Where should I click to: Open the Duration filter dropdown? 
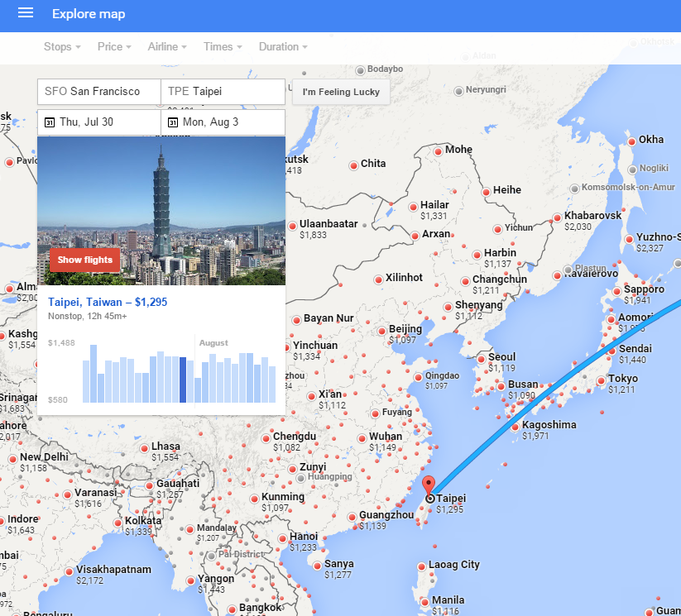click(283, 47)
